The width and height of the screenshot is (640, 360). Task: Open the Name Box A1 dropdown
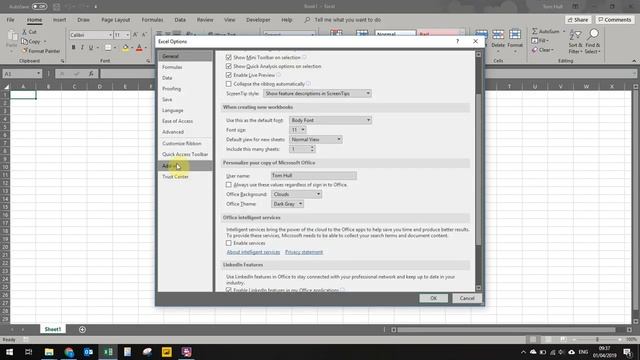pos(38,73)
